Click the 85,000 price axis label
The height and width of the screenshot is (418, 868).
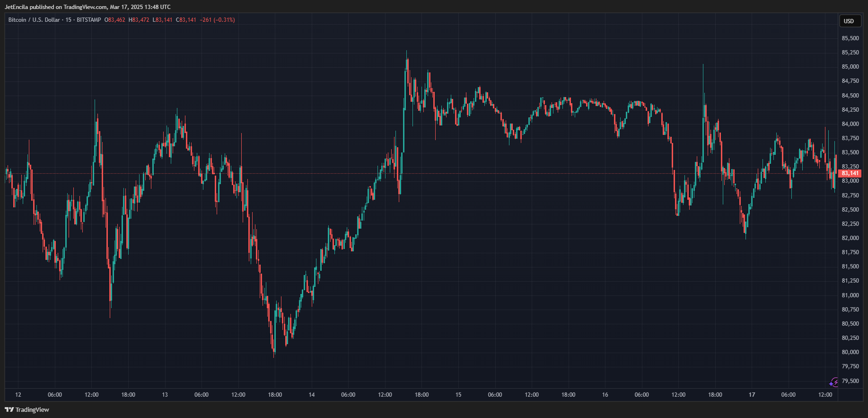pyautogui.click(x=850, y=67)
